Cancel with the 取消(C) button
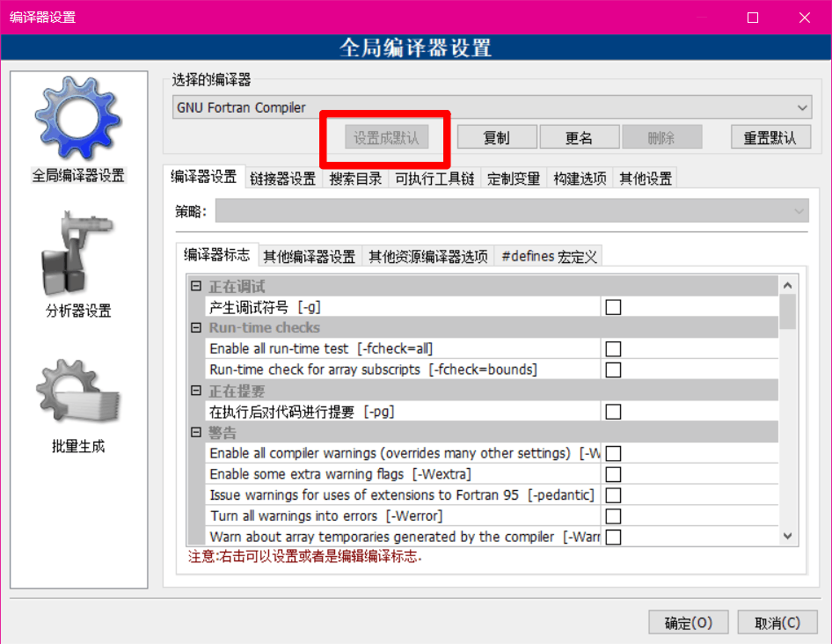This screenshot has width=832, height=644. pyautogui.click(x=777, y=622)
